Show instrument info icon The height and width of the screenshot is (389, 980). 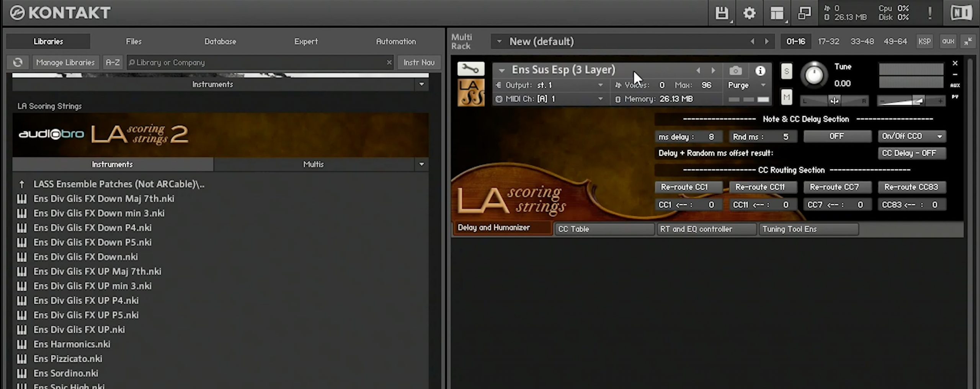pyautogui.click(x=760, y=71)
